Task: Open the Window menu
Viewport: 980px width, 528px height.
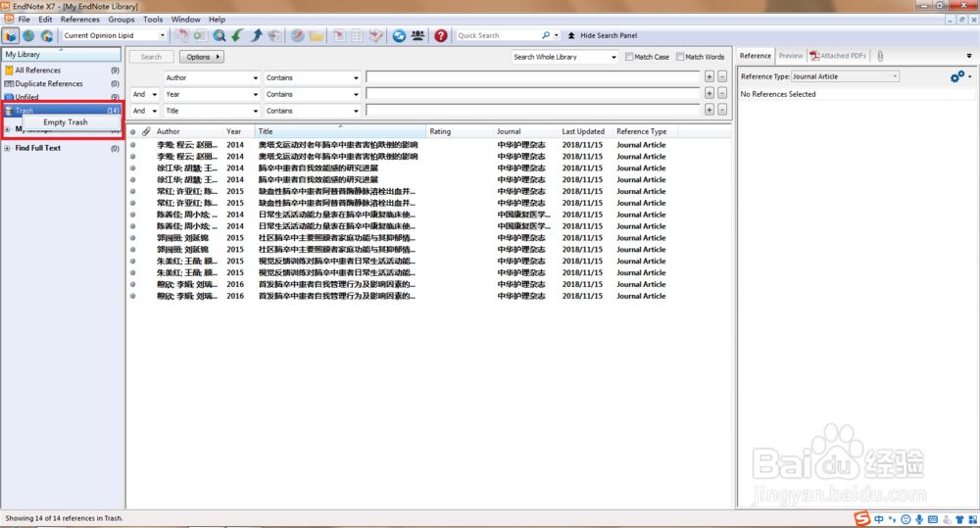Action: (x=185, y=20)
